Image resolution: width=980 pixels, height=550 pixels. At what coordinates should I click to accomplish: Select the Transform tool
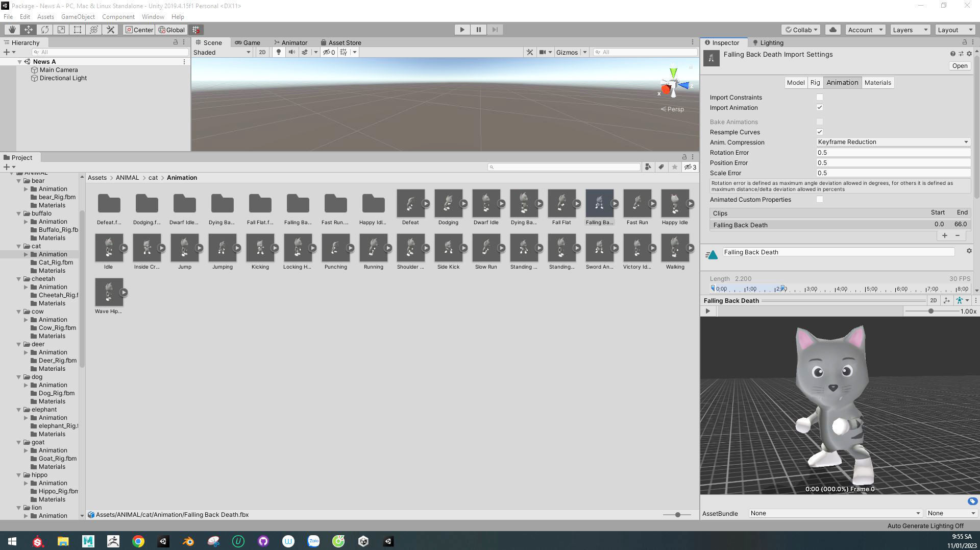(94, 30)
